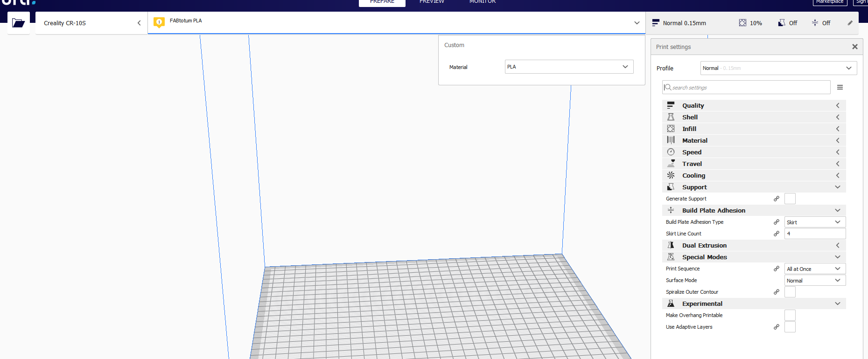
Task: Enable the Use Adaptive Layers checkbox
Action: coord(790,327)
